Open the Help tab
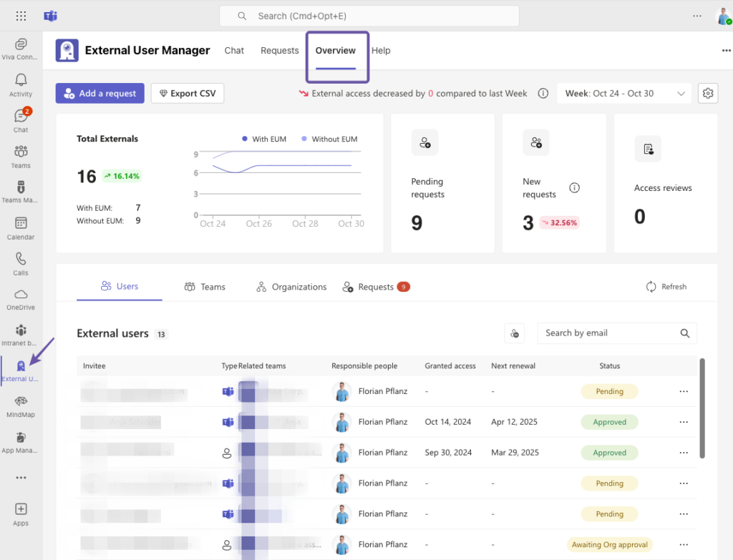The image size is (733, 560). click(381, 51)
